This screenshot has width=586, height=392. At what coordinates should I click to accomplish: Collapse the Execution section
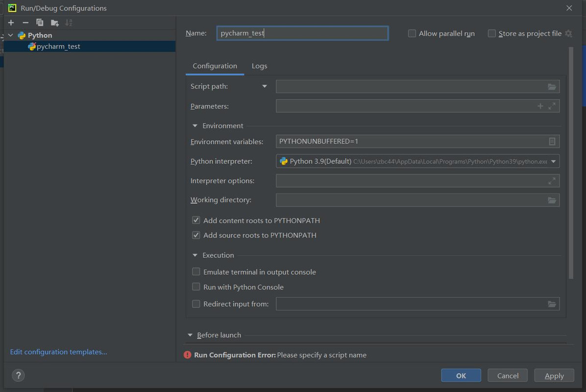195,255
